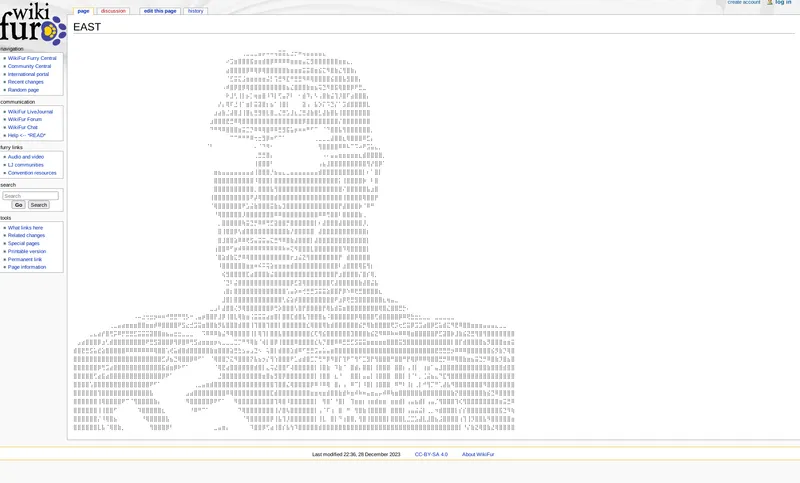Screen dimensions: 800x483
Task: Open the CC-BY-SA 4.0 license link
Action: point(431,454)
